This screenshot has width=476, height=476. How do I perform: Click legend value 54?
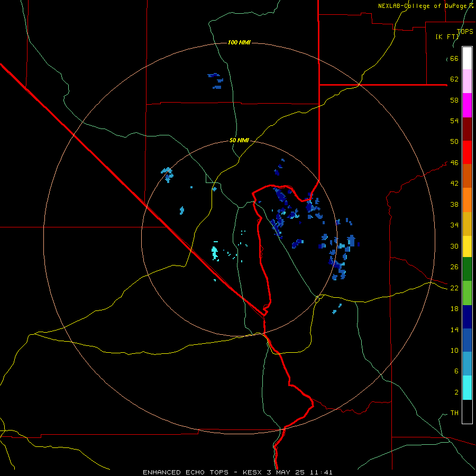(x=454, y=121)
